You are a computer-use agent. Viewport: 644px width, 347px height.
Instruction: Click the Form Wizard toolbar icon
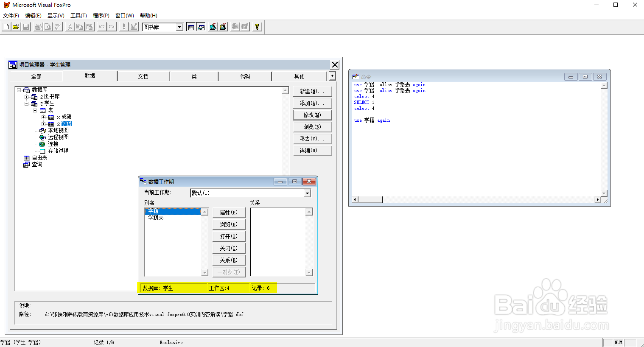(x=213, y=27)
